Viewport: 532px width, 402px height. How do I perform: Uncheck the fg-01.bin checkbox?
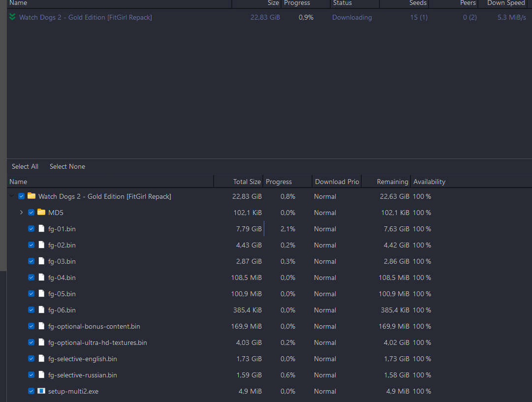pyautogui.click(x=31, y=229)
